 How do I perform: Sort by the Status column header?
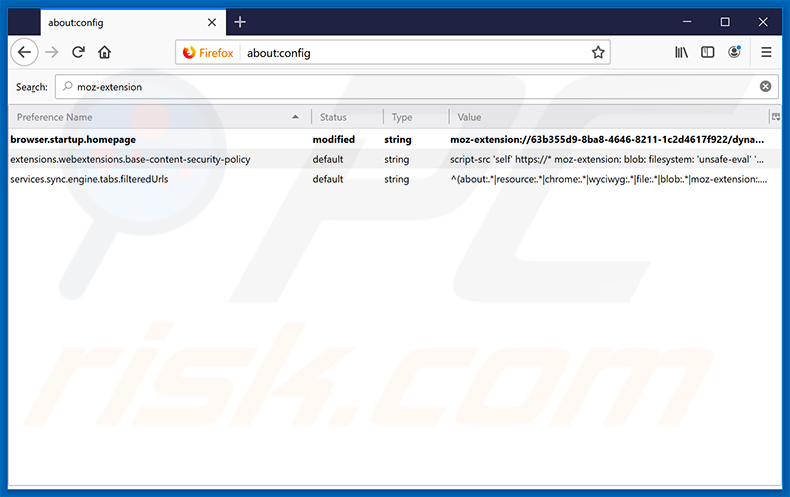(347, 117)
